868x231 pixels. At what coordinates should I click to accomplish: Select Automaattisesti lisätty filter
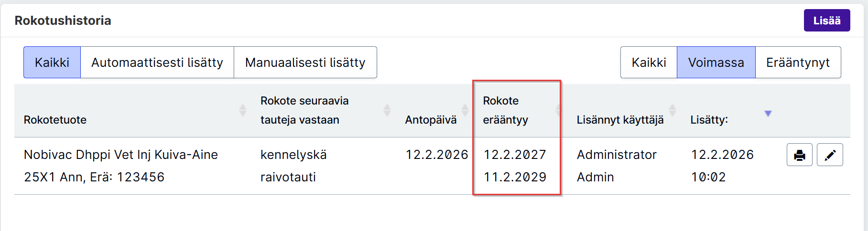157,63
